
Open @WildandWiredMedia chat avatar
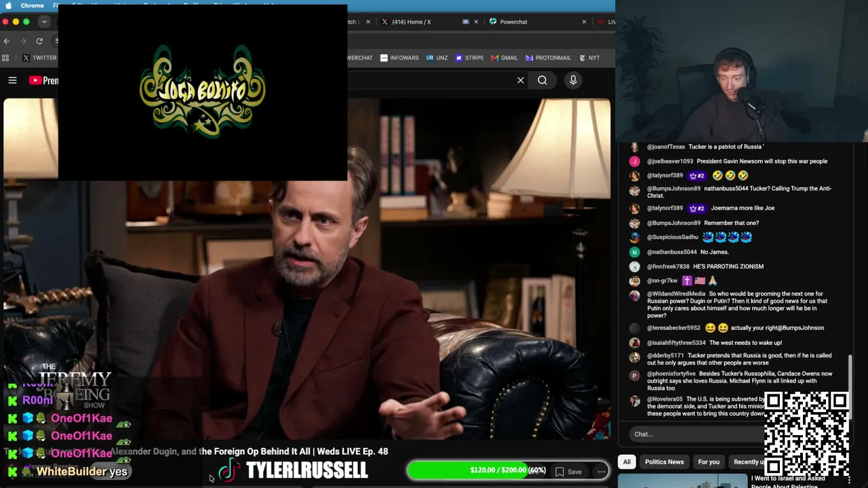tap(634, 295)
